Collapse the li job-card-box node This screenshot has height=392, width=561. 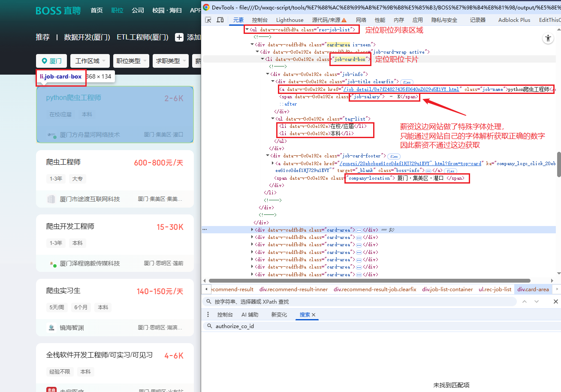262,59
